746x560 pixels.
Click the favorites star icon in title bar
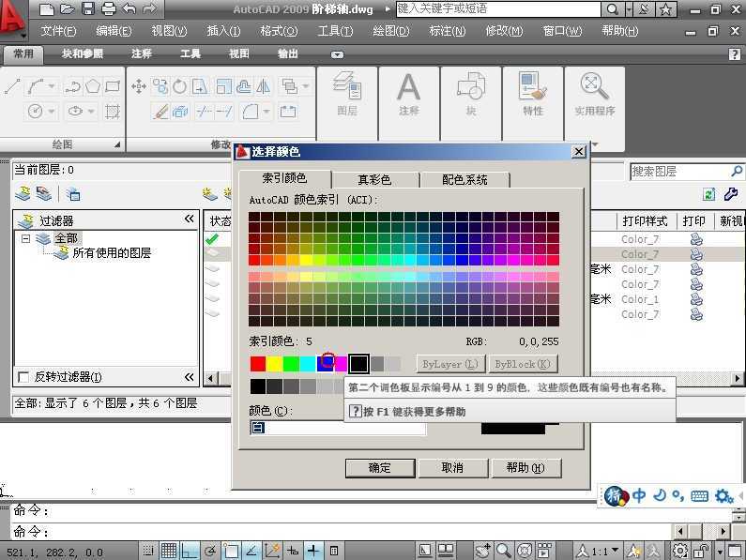[665, 9]
